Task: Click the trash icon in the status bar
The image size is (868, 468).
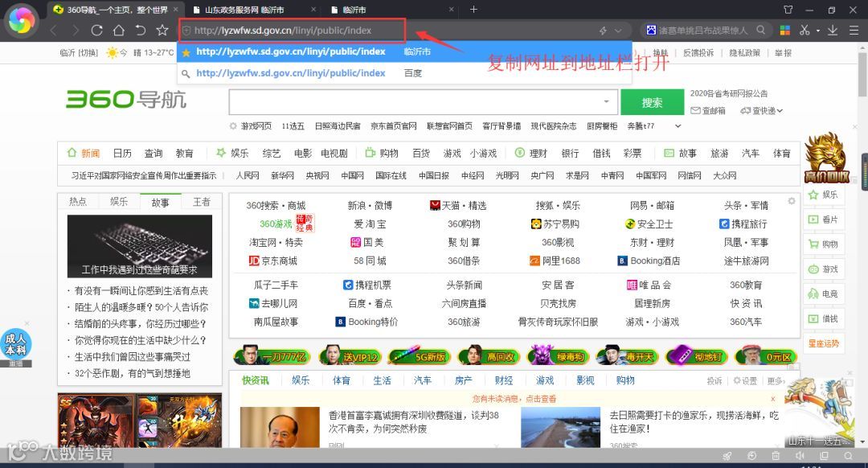Action: [776, 456]
